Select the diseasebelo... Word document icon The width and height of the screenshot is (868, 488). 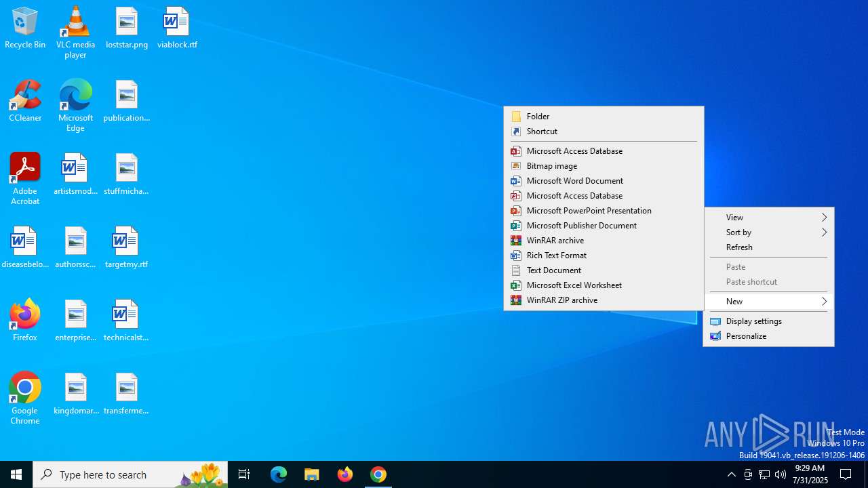pyautogui.click(x=25, y=247)
